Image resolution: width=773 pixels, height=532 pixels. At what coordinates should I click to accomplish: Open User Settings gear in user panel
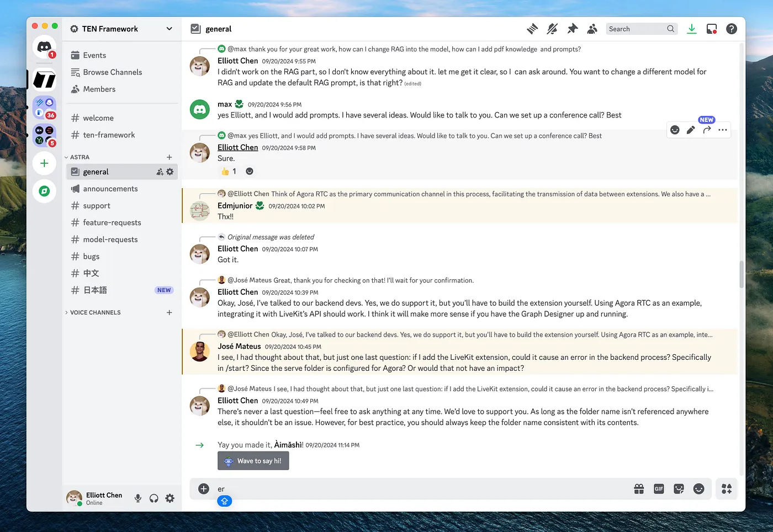click(170, 498)
